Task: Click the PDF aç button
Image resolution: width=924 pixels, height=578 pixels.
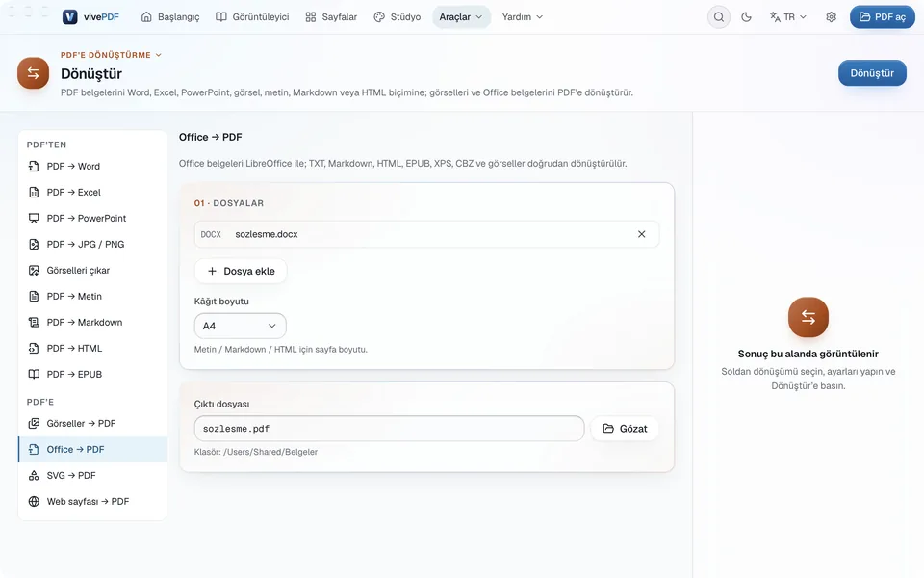Action: (x=883, y=17)
